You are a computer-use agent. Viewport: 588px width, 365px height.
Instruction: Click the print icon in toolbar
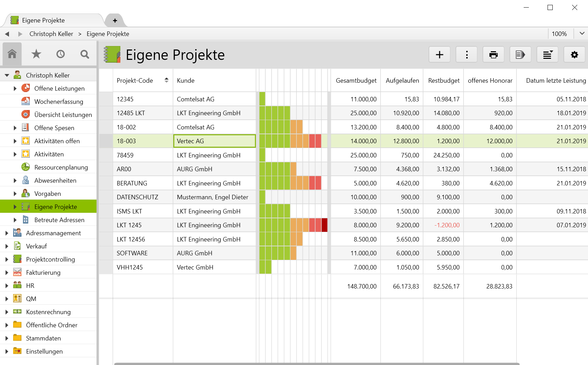pyautogui.click(x=493, y=55)
